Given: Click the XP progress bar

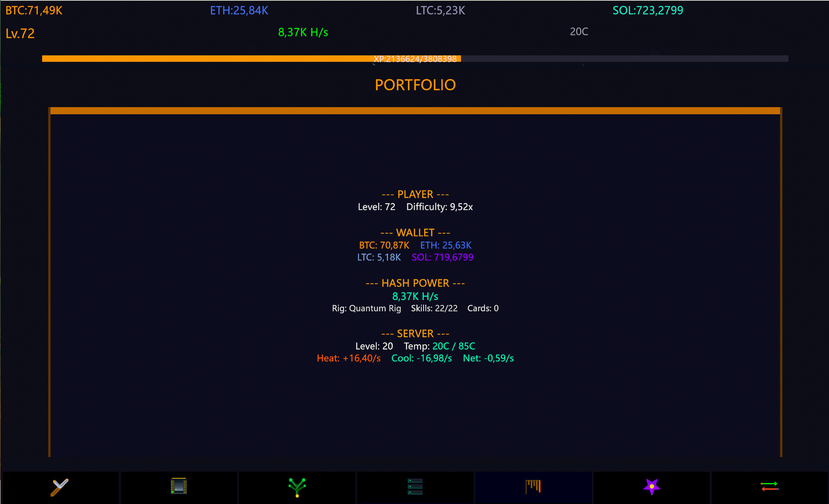Looking at the screenshot, I should pyautogui.click(x=414, y=59).
